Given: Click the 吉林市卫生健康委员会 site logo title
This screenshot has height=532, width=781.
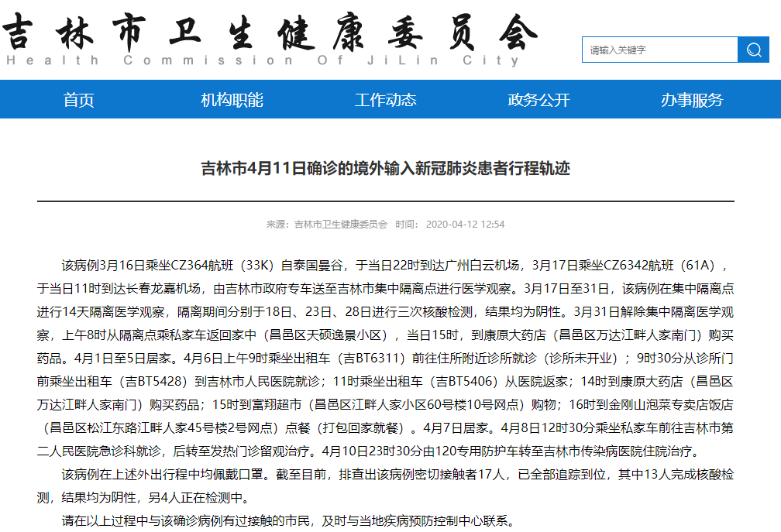Looking at the screenshot, I should (270, 32).
